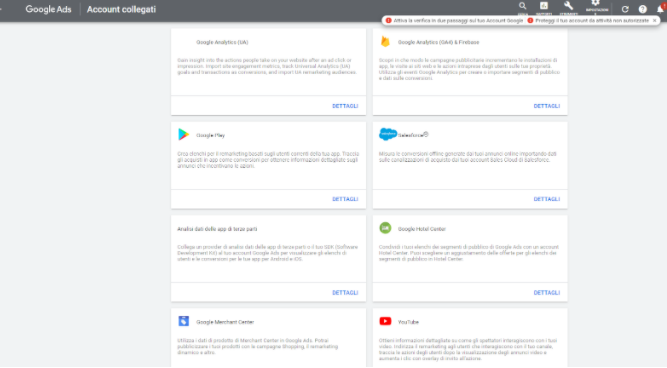Open the reports chart icon in header
Image resolution: width=667 pixels, height=368 pixels.
click(x=544, y=6)
